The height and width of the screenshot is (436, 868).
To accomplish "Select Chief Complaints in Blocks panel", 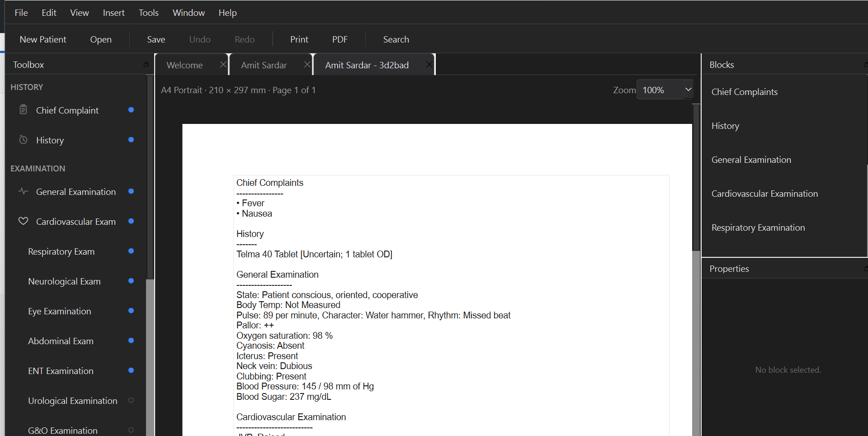I will click(744, 92).
